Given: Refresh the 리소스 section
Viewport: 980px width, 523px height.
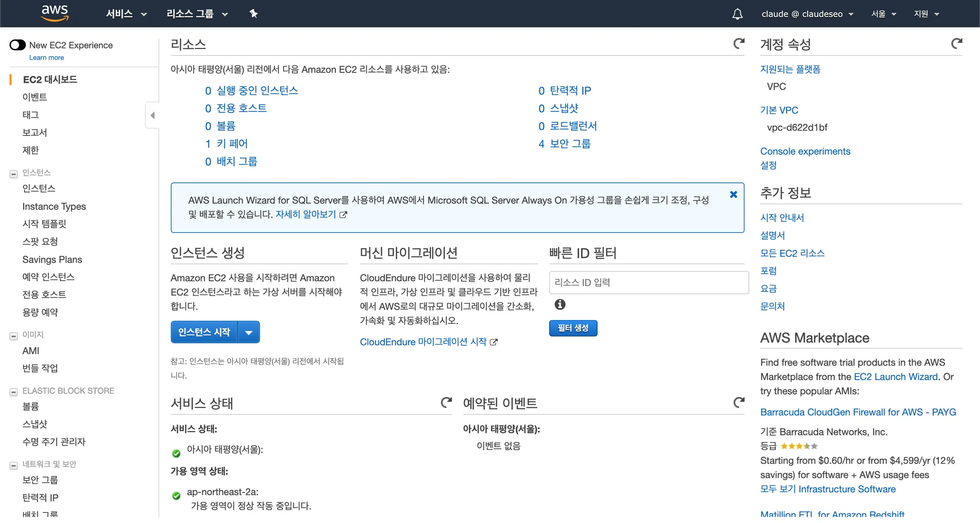Looking at the screenshot, I should pyautogui.click(x=739, y=44).
